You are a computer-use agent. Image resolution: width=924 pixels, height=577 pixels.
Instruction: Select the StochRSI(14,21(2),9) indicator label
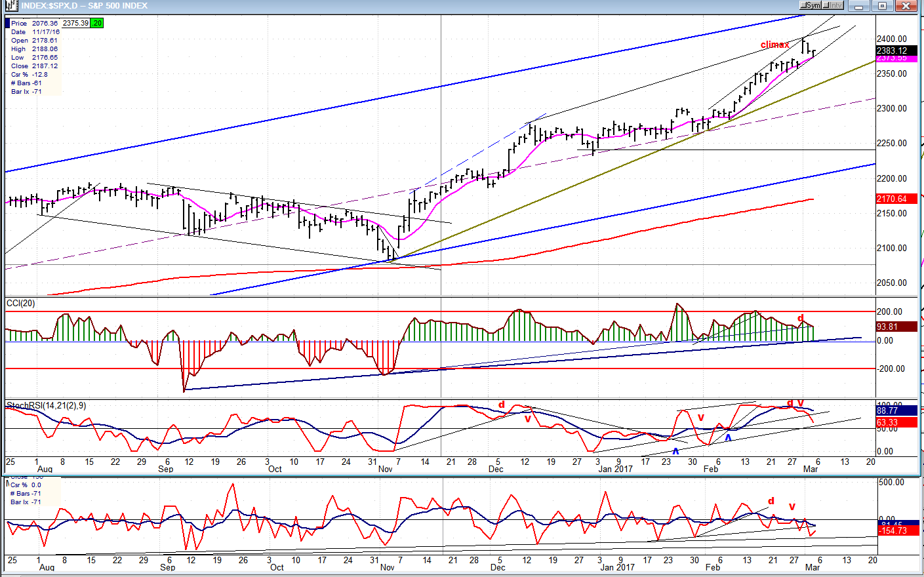[x=46, y=406]
